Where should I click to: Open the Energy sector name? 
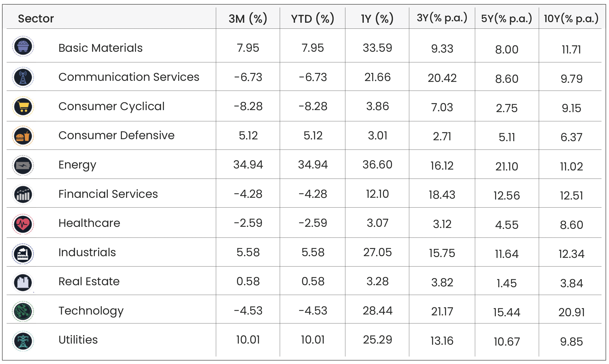click(77, 165)
